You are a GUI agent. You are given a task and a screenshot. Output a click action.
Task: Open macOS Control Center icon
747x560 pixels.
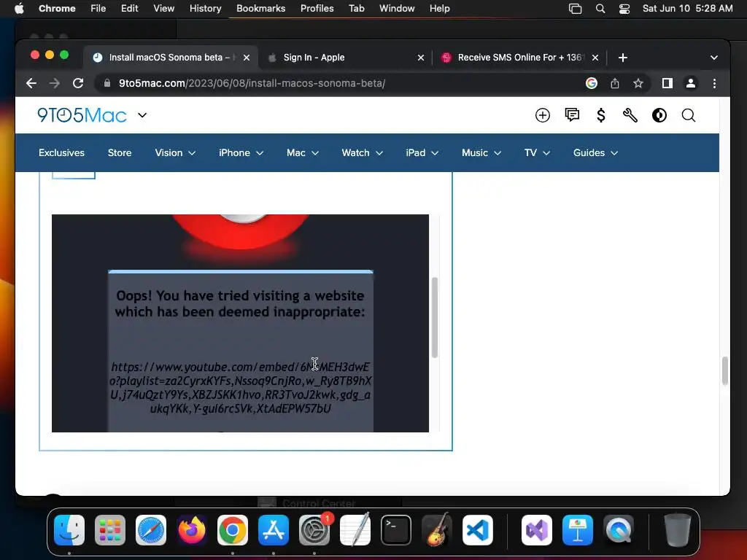624,9
